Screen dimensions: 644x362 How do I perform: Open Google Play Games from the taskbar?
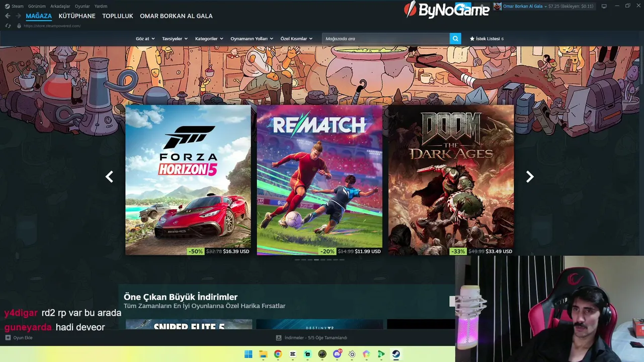point(381,354)
